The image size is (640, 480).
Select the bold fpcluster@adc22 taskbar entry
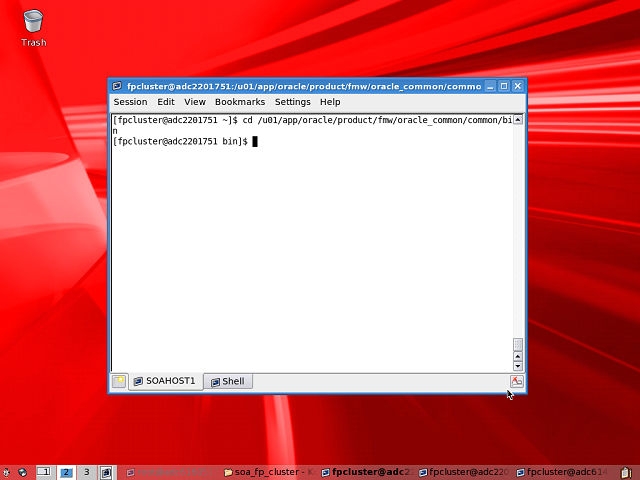[368, 472]
